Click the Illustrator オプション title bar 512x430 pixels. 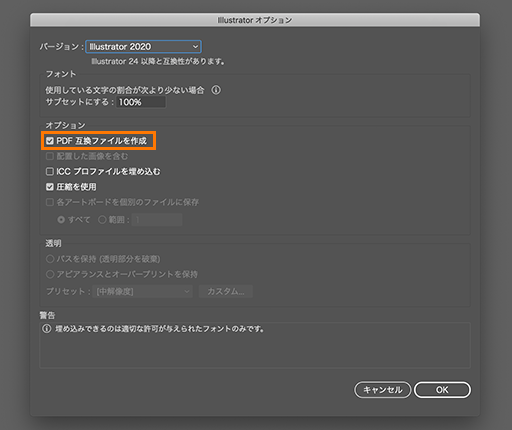pos(255,20)
